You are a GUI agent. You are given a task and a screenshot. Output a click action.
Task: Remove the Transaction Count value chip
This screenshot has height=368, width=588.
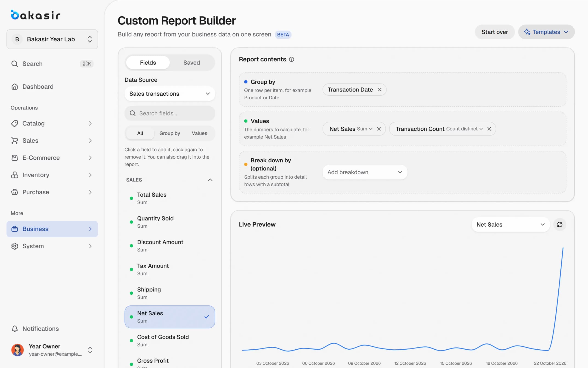pos(489,129)
